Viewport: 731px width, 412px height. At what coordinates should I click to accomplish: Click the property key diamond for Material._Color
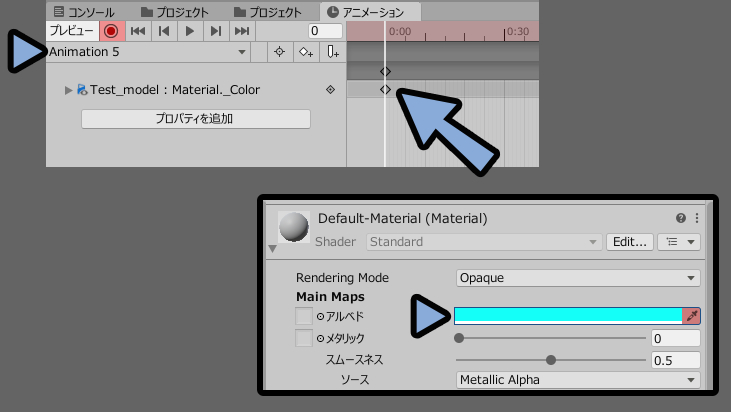coord(331,89)
